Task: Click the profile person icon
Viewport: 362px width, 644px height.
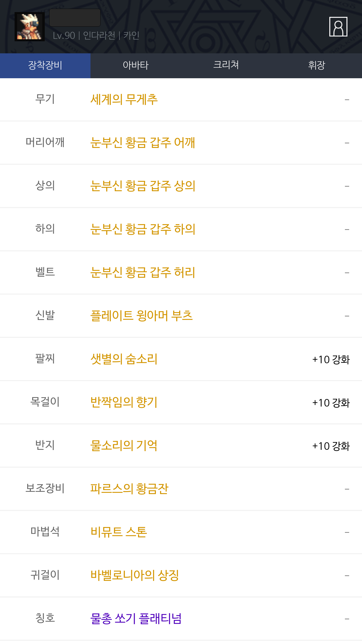Action: pyautogui.click(x=338, y=27)
